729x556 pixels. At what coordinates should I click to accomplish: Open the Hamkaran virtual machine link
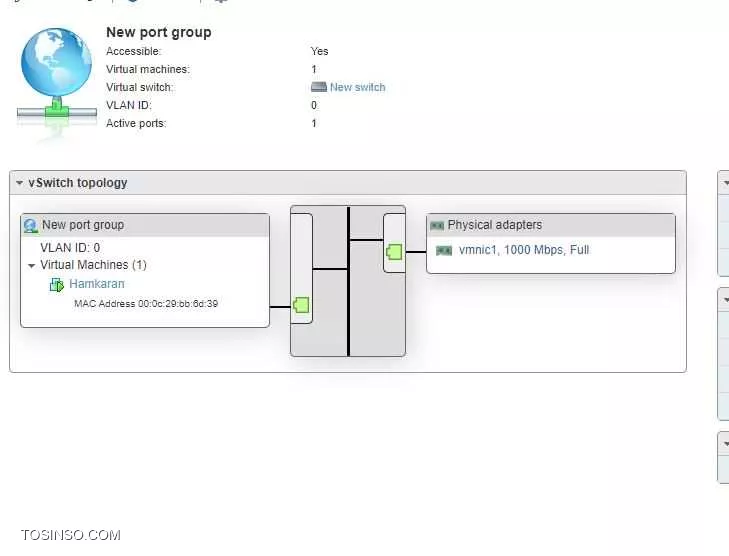click(97, 285)
